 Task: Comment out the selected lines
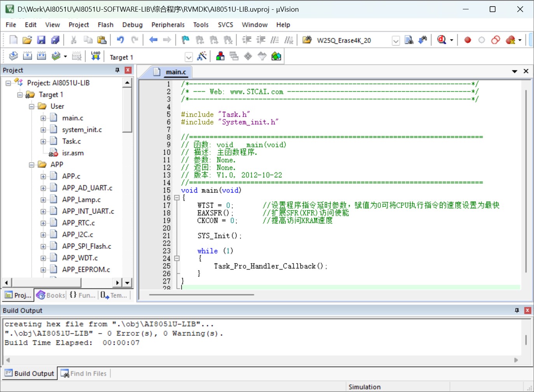point(275,40)
